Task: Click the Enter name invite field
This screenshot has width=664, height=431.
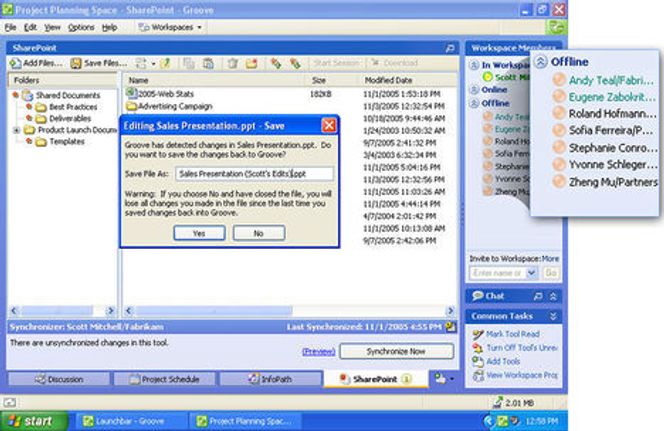Action: [497, 274]
